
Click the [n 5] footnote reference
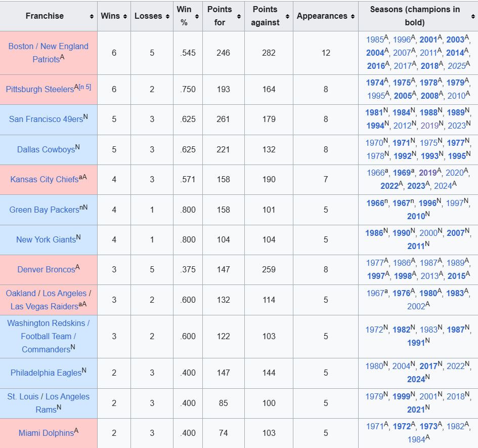[x=84, y=87]
